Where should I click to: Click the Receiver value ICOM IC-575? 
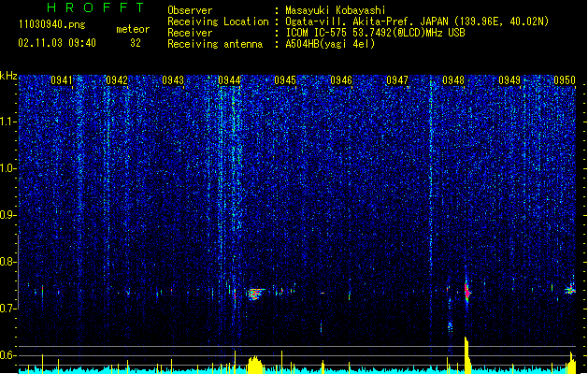318,33
